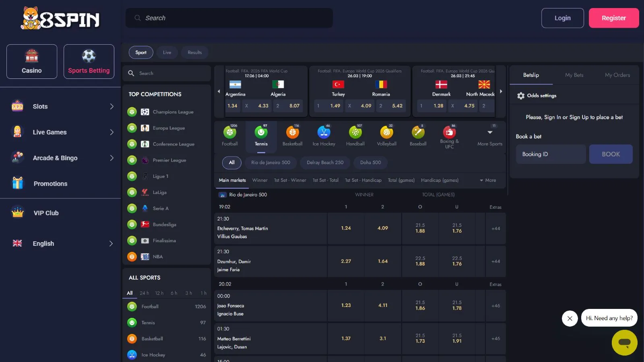Expand the More markets dropdown

[x=488, y=180]
